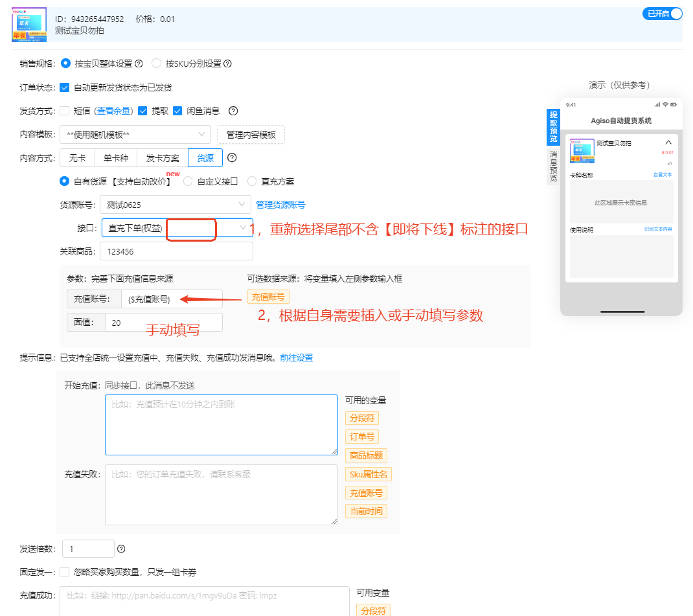
Task: Insert the 商品标题 variable
Action: click(367, 455)
